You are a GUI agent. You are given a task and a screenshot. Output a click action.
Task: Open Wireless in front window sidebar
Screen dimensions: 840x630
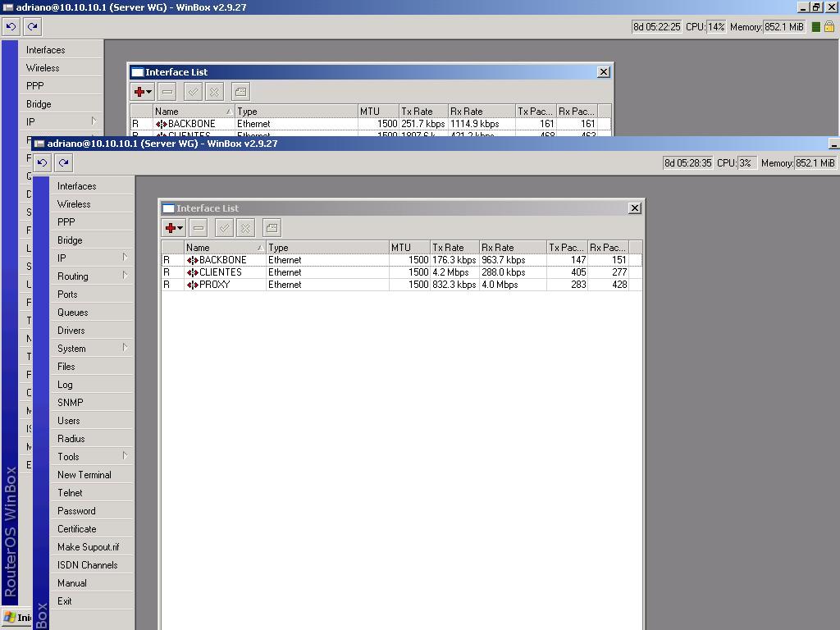click(x=92, y=204)
